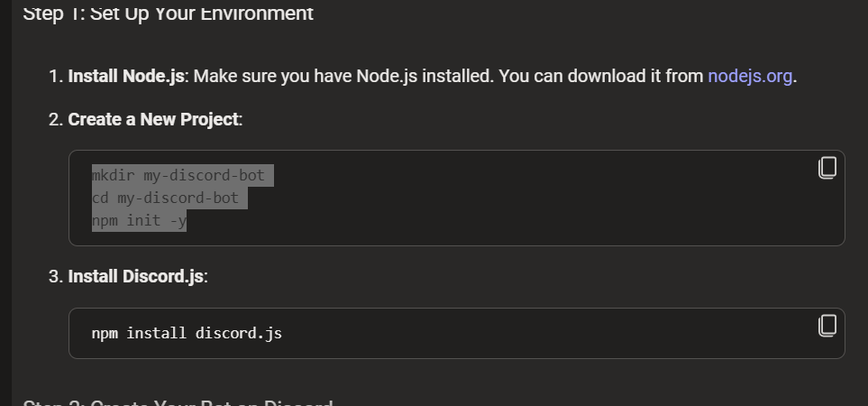Click the 'Step 1: Set Up Your Environment' heading
Image resolution: width=868 pixels, height=406 pixels.
[168, 14]
